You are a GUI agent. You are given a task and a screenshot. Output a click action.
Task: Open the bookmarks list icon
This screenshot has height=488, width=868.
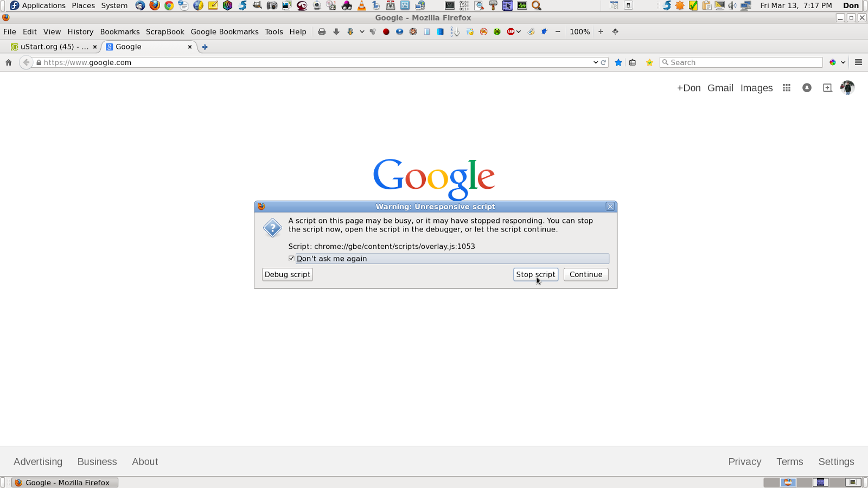click(633, 62)
